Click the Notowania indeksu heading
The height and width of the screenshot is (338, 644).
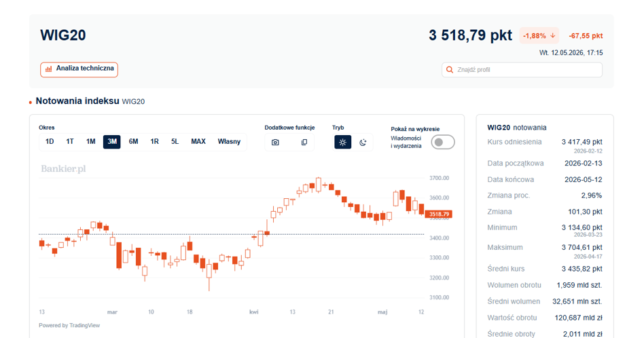pyautogui.click(x=77, y=101)
